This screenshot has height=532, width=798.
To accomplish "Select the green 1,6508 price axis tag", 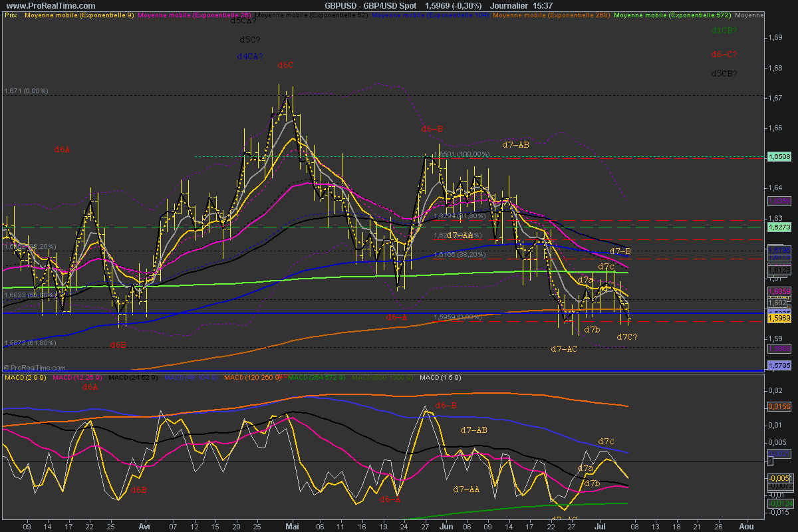I will pos(779,156).
